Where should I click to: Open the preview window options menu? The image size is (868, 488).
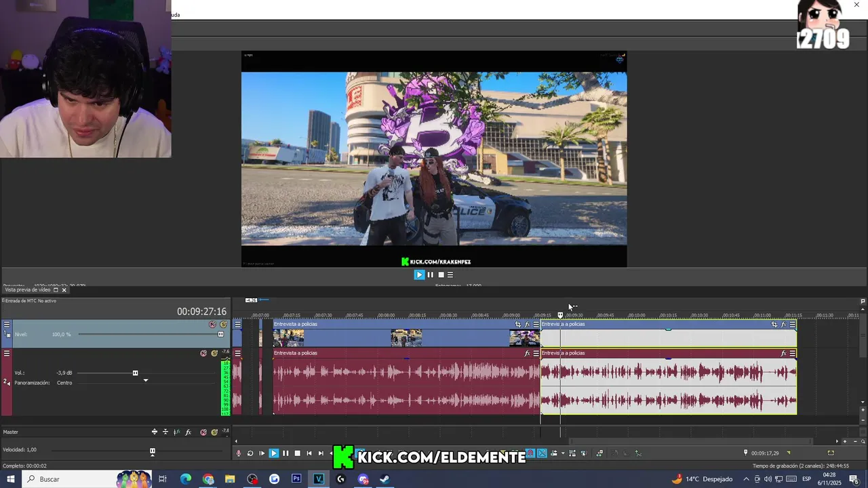(x=450, y=274)
